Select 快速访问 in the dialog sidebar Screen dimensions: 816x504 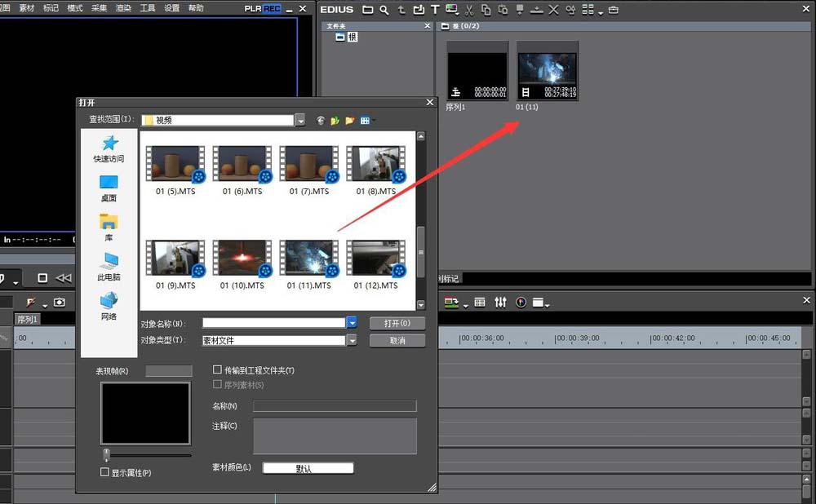109,149
